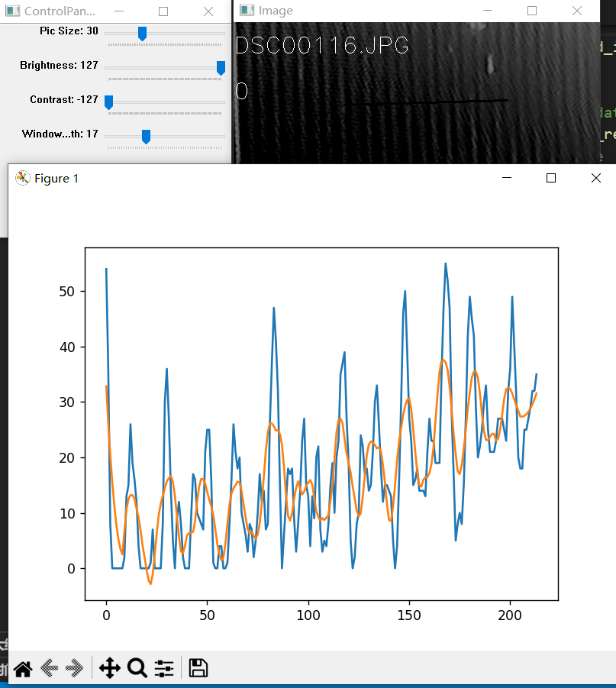Image resolution: width=616 pixels, height=688 pixels.
Task: Go forward to the next plot view
Action: [75, 668]
